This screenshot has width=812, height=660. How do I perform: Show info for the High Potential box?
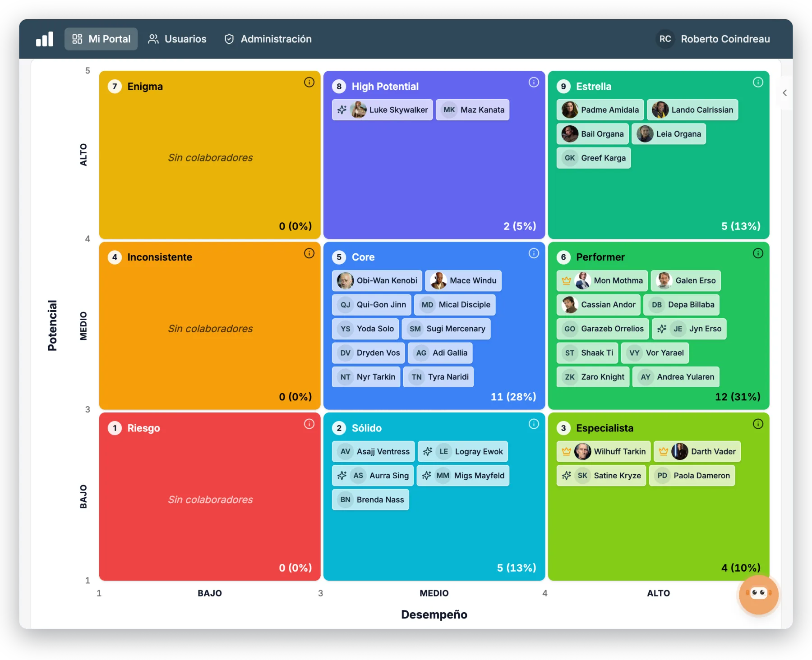534,82
